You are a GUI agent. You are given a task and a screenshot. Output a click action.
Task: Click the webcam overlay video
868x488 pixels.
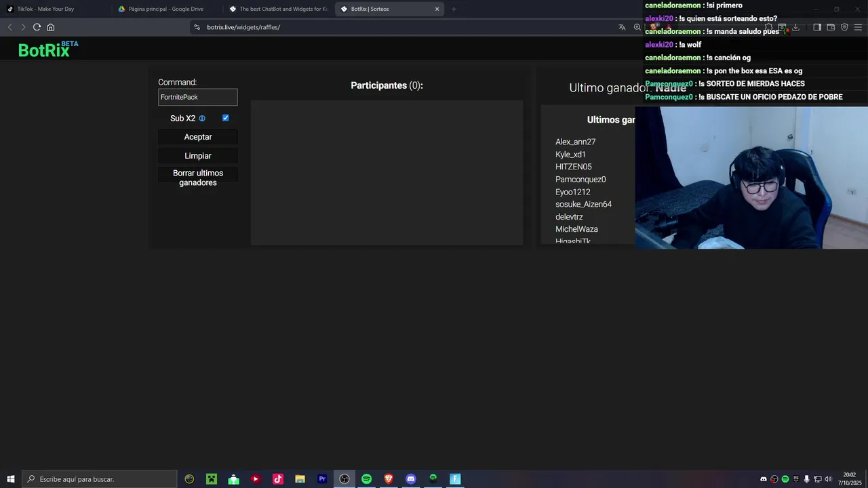[751, 178]
